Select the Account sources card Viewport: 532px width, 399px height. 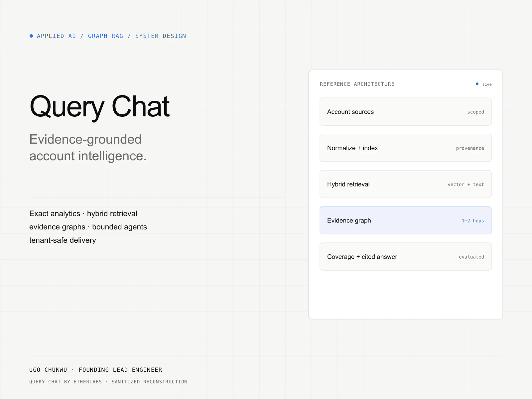pyautogui.click(x=406, y=112)
